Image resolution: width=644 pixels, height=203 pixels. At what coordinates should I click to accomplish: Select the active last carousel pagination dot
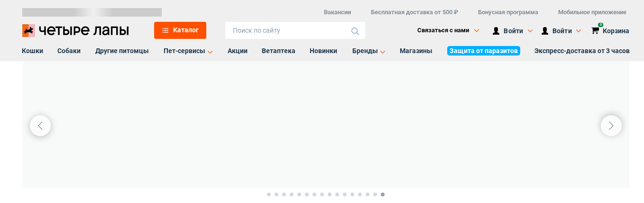pos(383,194)
